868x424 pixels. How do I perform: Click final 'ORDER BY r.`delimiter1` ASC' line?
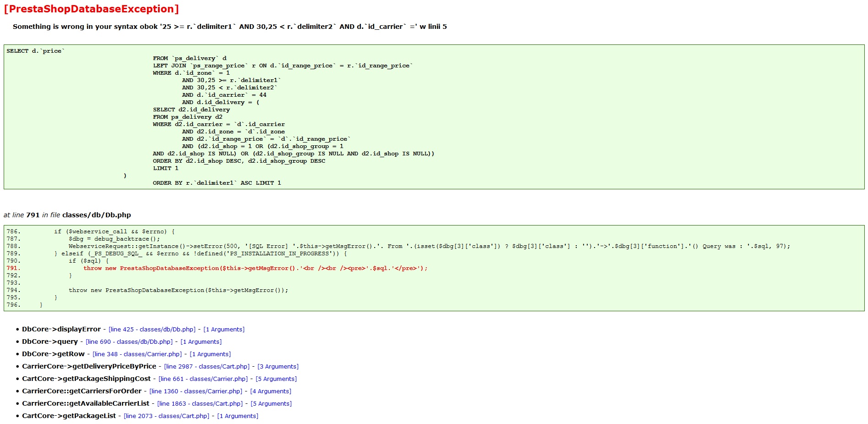click(x=217, y=183)
